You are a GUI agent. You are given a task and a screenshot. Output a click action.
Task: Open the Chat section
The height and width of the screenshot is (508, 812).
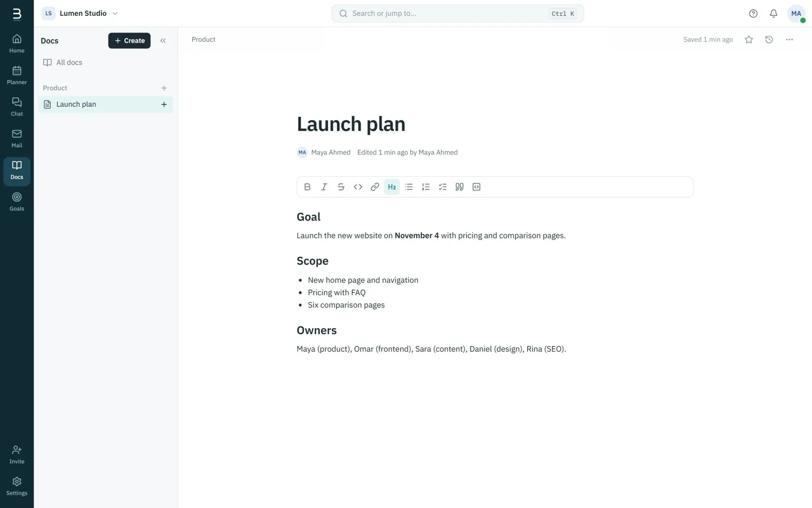17,107
